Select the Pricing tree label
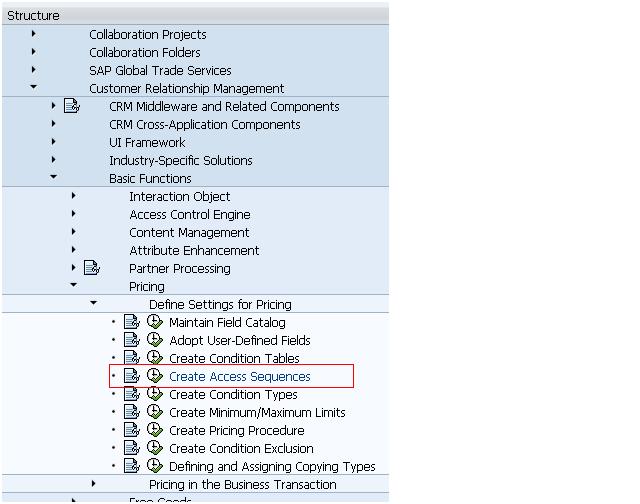Screen dimensions: 640x504 tap(147, 287)
